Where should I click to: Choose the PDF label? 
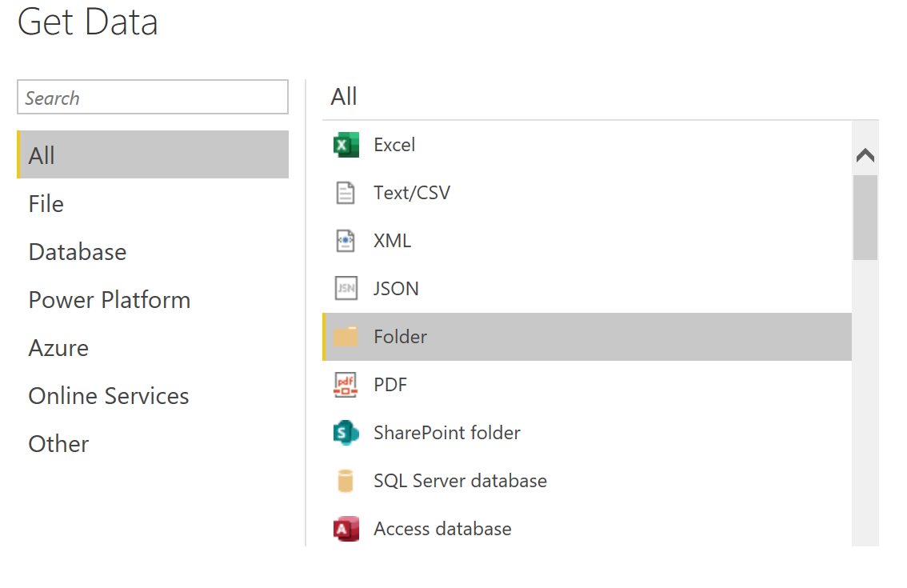coord(390,385)
